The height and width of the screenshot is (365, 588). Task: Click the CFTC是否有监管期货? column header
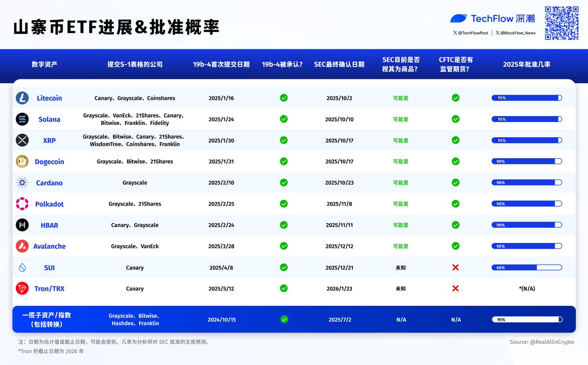pos(456,64)
